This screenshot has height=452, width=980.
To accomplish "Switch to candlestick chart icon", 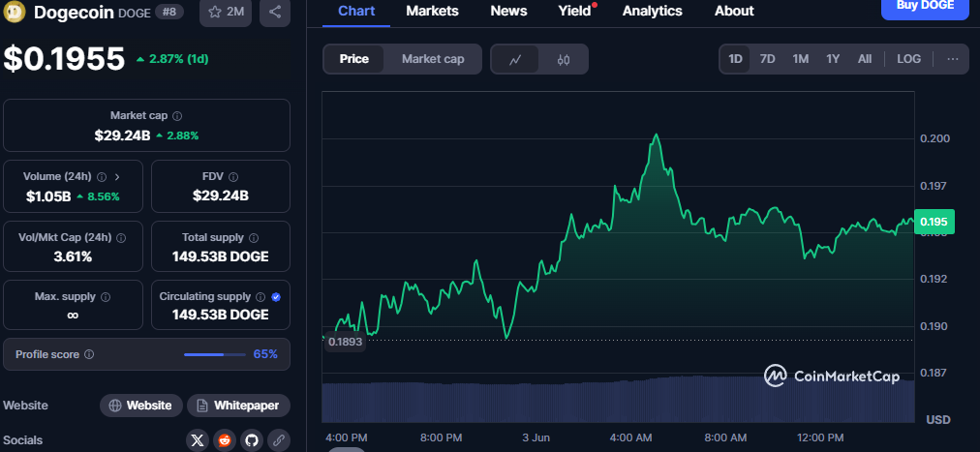I will 564,59.
